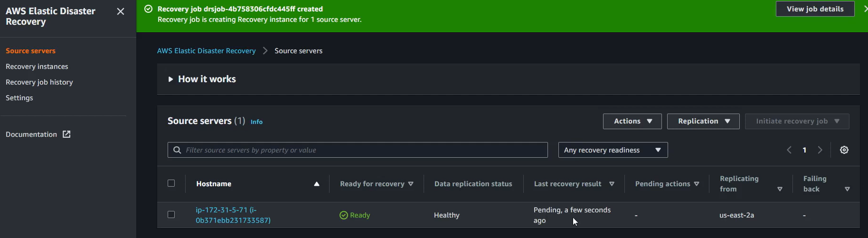The width and height of the screenshot is (868, 238).
Task: Select page 1 in pagination
Action: (x=804, y=150)
